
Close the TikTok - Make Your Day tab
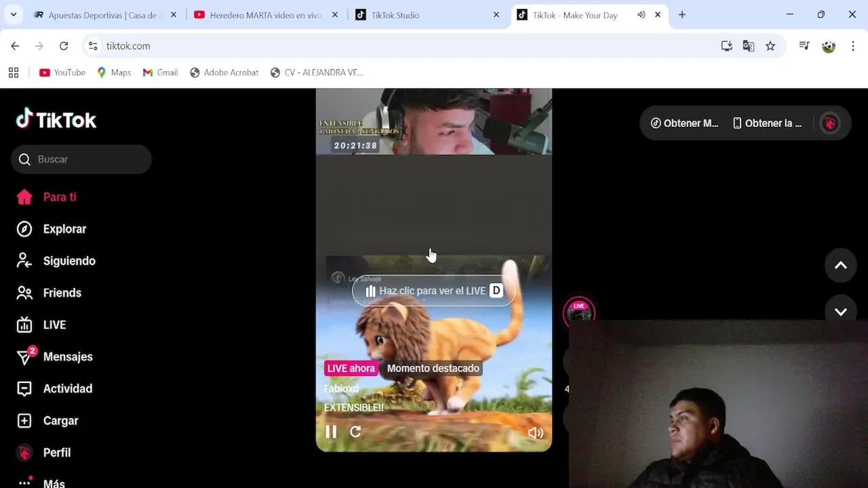click(658, 15)
